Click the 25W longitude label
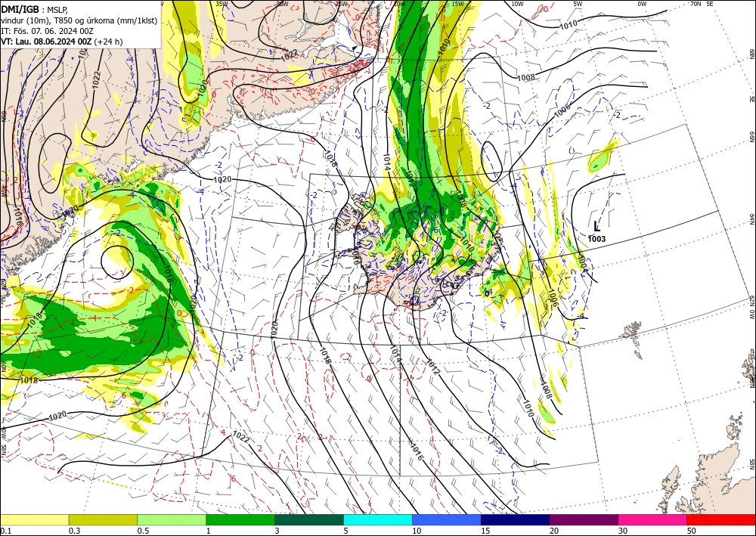Screen dimensions: 756x536 (342, 3)
